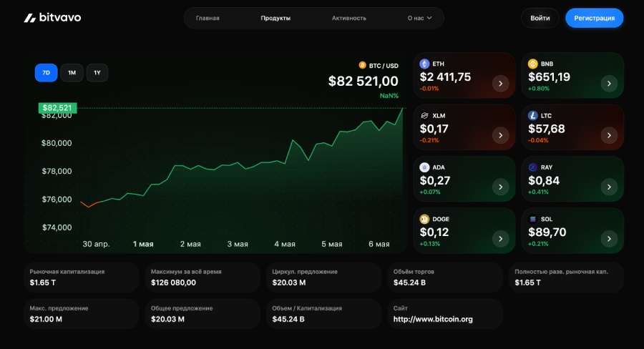Screen dimensions: 644x349
Task: Open LTC card arrow button
Action: pyautogui.click(x=609, y=135)
